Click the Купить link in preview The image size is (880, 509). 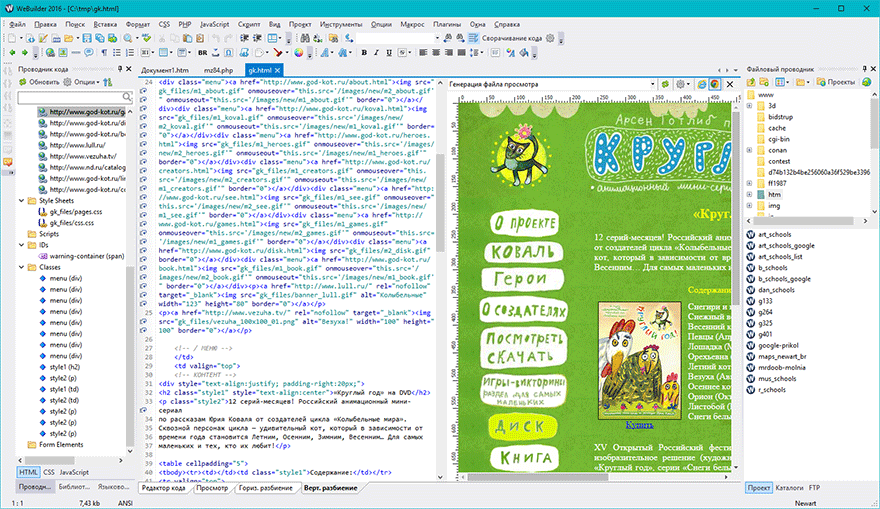click(639, 425)
